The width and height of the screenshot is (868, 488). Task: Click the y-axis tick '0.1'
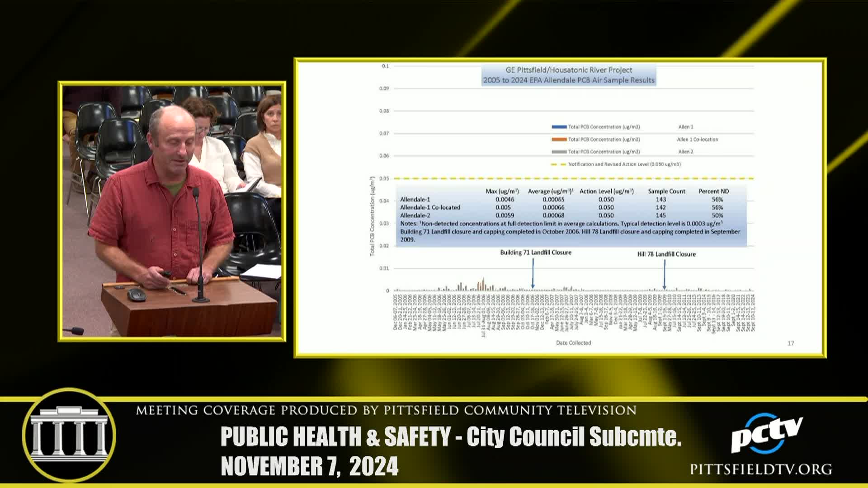click(x=385, y=66)
